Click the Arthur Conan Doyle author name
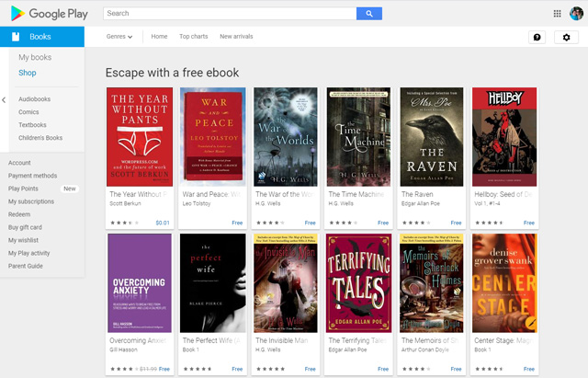This screenshot has width=588, height=378. (424, 349)
